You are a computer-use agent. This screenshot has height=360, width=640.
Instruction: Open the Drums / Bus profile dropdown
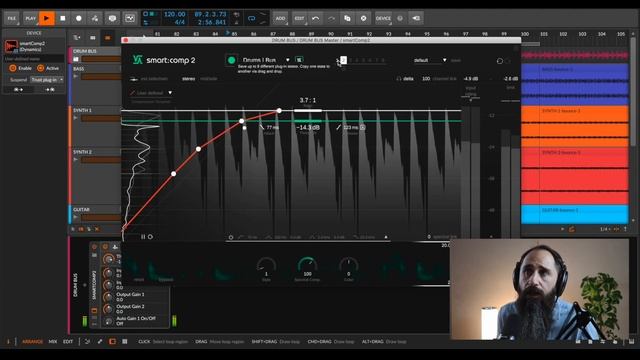pos(265,60)
